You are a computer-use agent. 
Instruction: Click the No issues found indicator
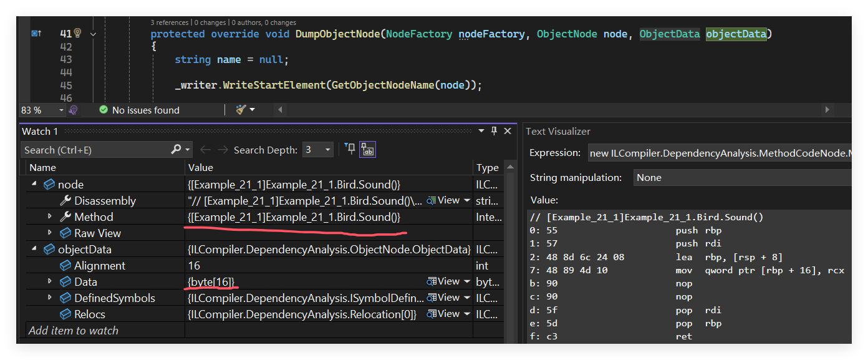pyautogui.click(x=139, y=110)
